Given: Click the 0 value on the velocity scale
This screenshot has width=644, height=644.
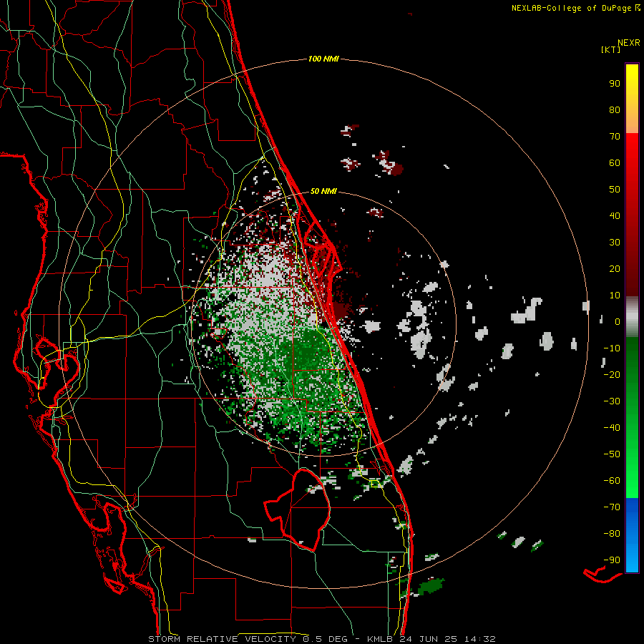Looking at the screenshot, I should tap(618, 322).
